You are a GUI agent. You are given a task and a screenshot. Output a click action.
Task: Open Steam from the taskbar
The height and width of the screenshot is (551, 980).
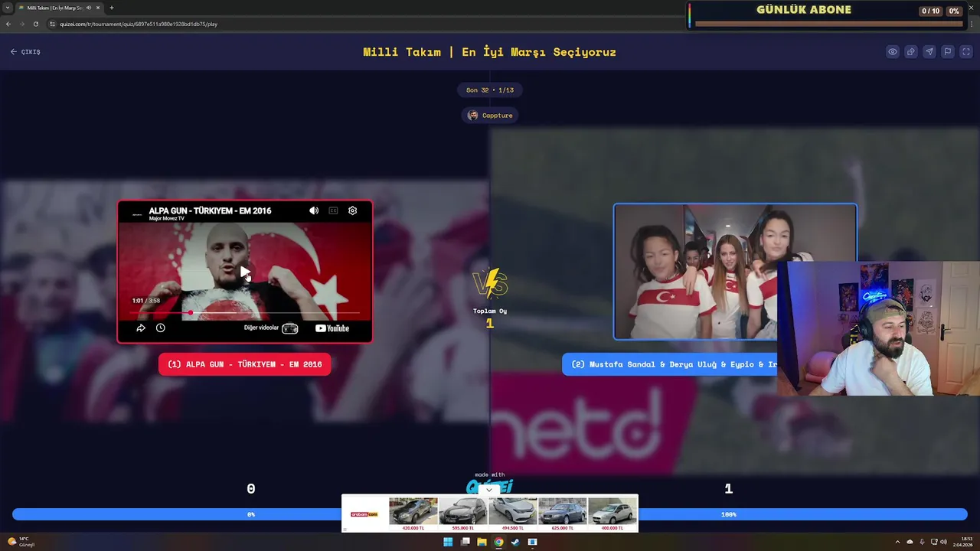pos(515,542)
